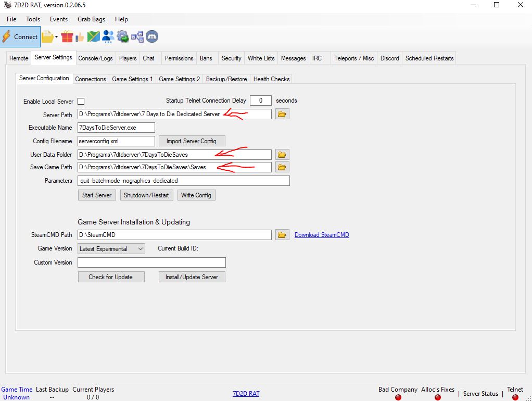Click the Config Filename input field
The image size is (532, 401).
(116, 141)
